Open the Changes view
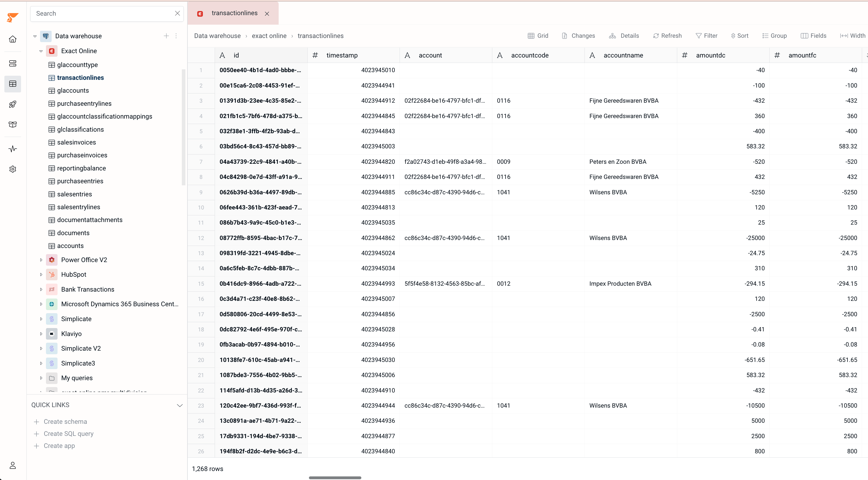 579,36
